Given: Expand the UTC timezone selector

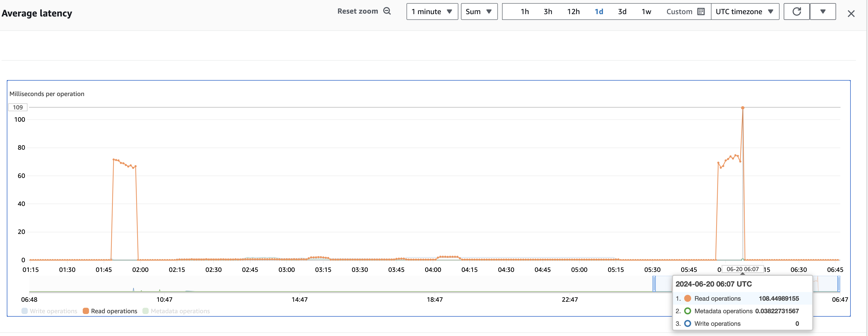Looking at the screenshot, I should (x=745, y=12).
